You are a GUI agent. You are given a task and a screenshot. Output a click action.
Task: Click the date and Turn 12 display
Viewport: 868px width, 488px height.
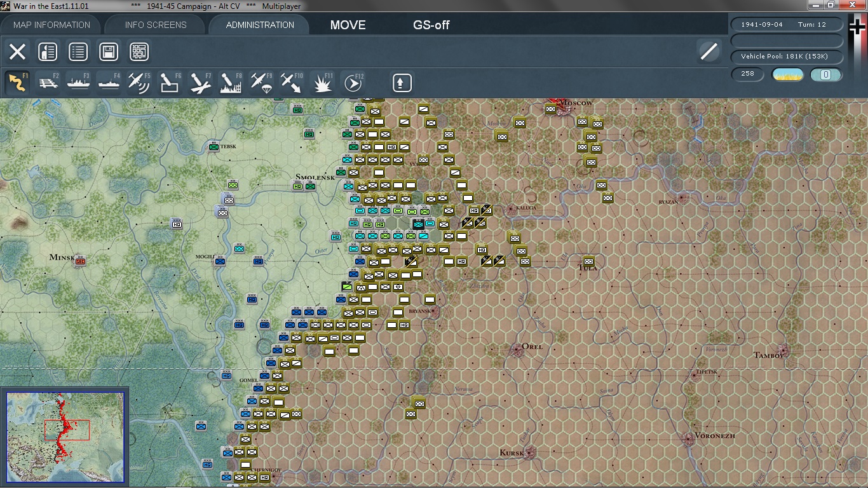click(788, 25)
